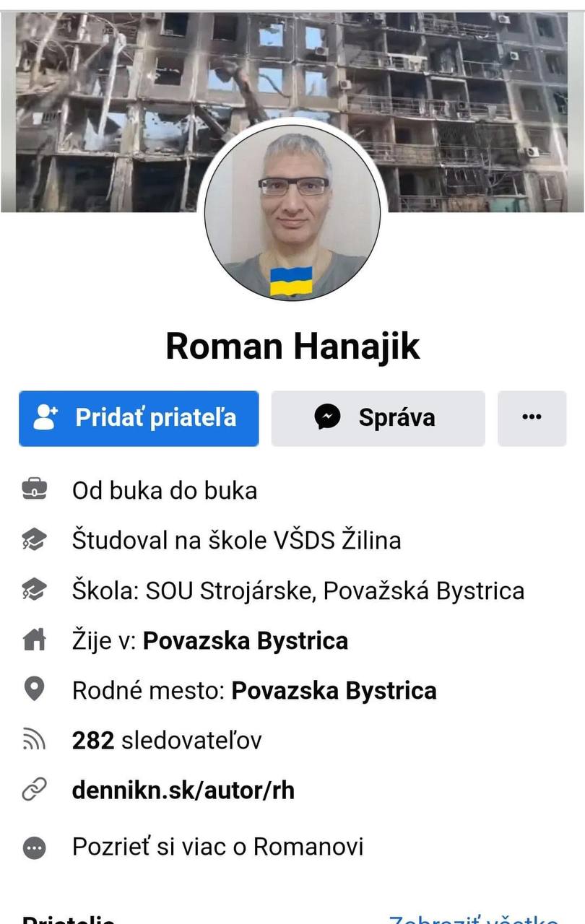The height and width of the screenshot is (924, 585).
Task: Open Povazska Bystrica in the Žije v row
Action: click(246, 640)
